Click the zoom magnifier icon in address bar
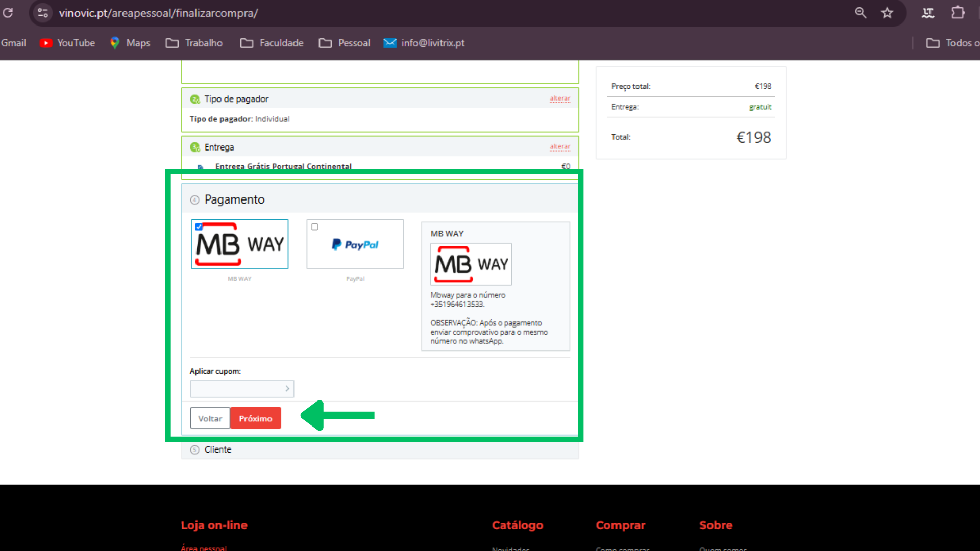The width and height of the screenshot is (980, 551). click(861, 13)
